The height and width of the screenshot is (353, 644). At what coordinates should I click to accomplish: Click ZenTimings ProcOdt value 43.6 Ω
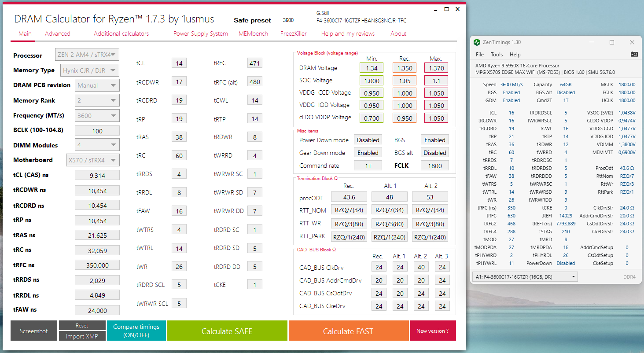626,168
